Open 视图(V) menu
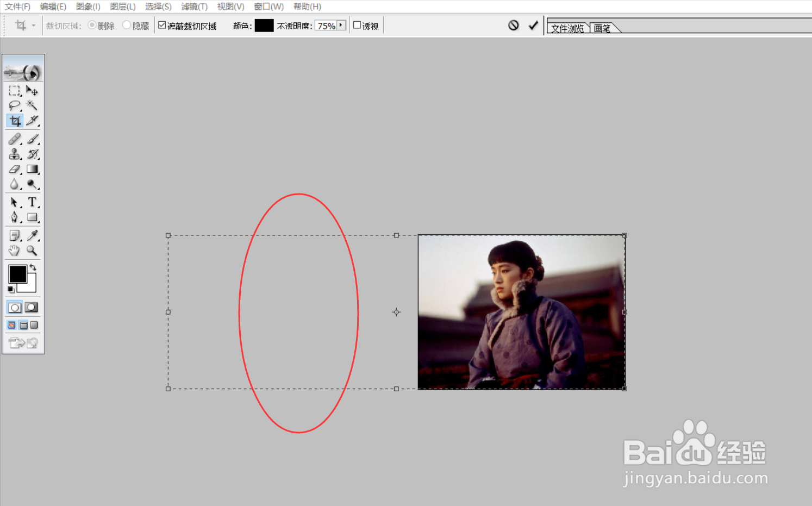This screenshot has height=506, width=812. 230,7
